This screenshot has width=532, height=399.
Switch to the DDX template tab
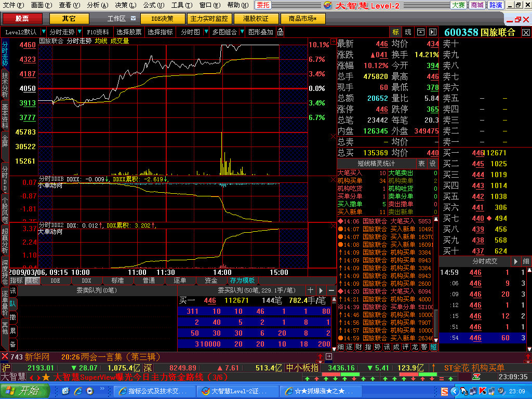pos(87,281)
